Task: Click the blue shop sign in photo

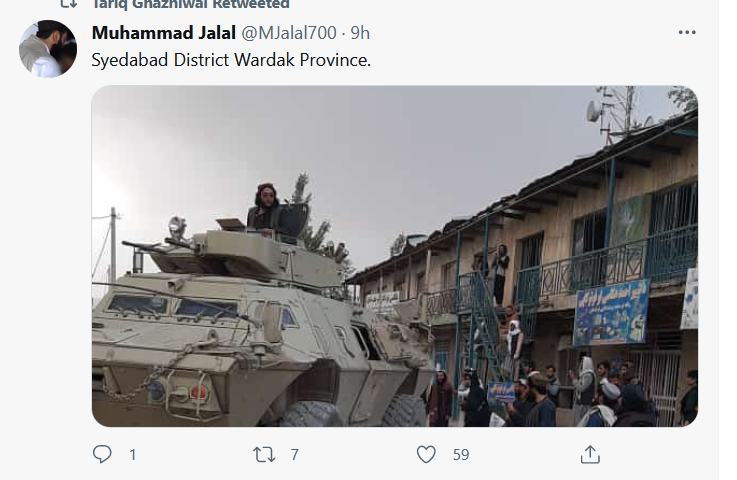Action: (x=612, y=312)
